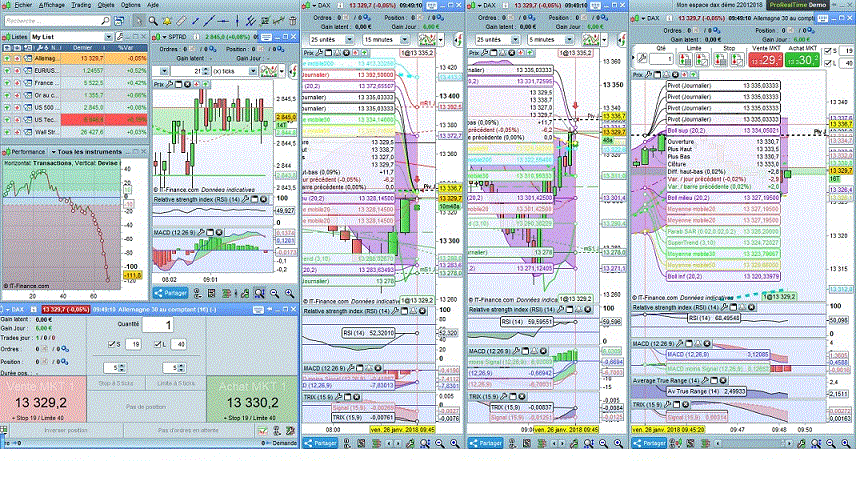Viewport: 856px width, 481px height.
Task: Click the alert bell tool icon
Action: [167, 21]
